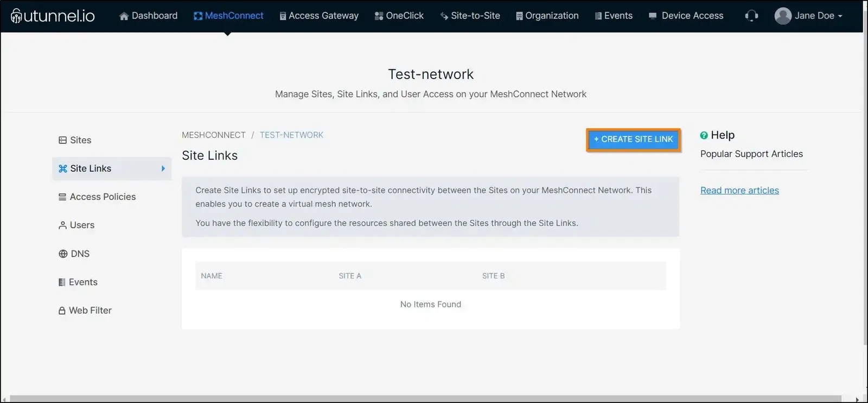Open the utunnel.io home logo
868x403 pixels.
pyautogui.click(x=53, y=16)
